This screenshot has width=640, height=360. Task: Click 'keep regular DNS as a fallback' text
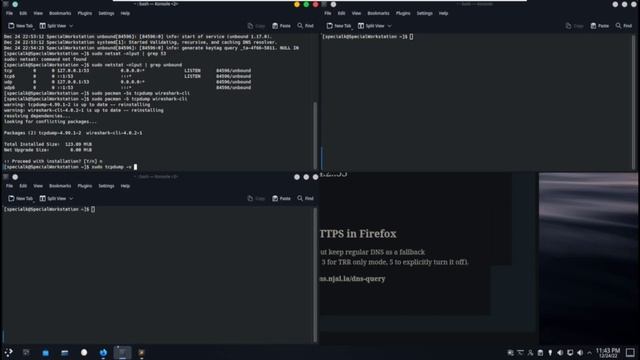coord(376,252)
